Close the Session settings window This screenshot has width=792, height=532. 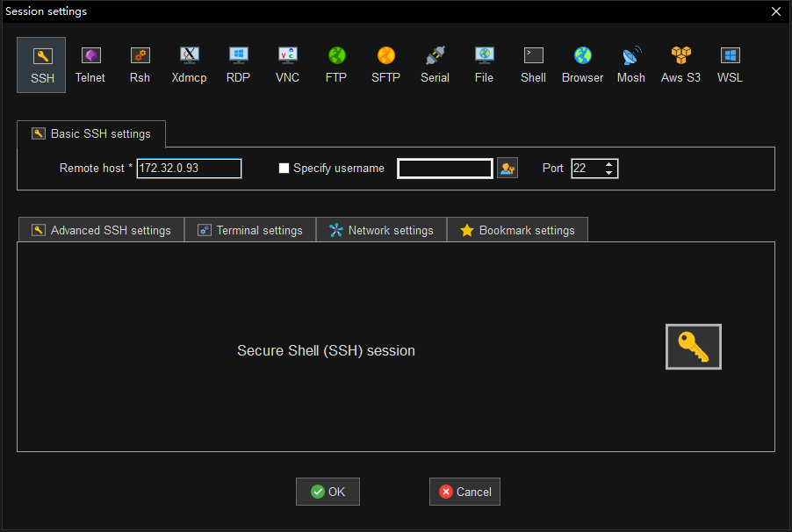(776, 11)
